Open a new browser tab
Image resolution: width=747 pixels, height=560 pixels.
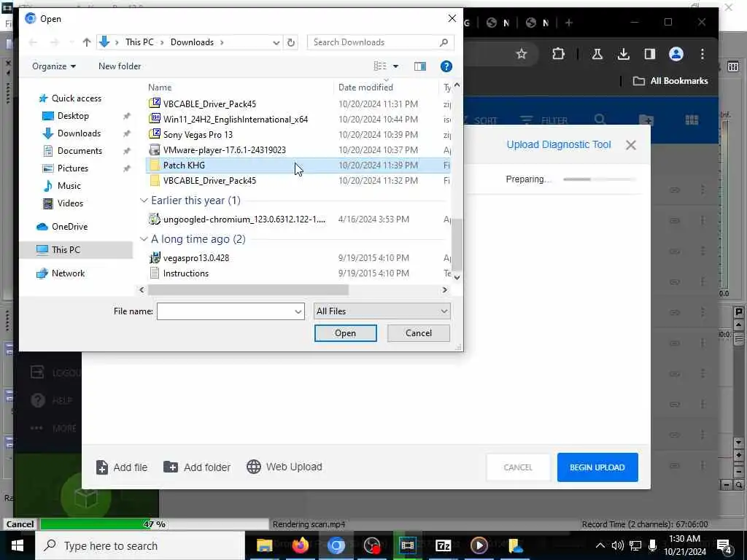(569, 23)
